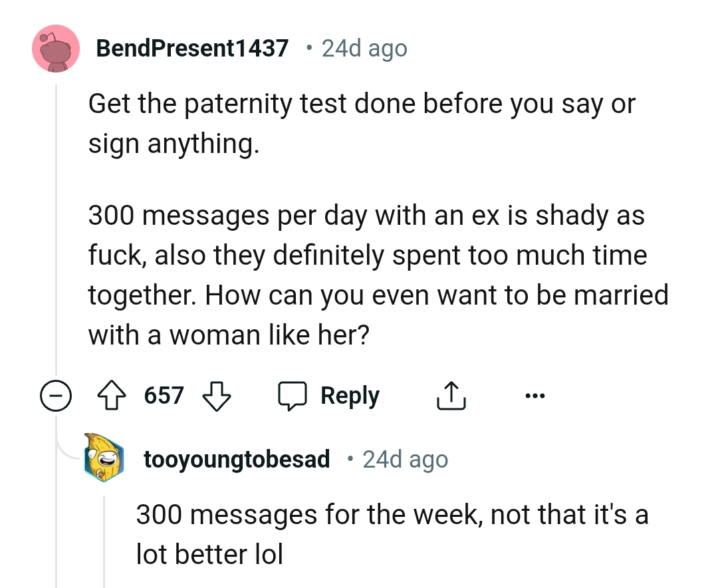Click the speech bubble Reply icon
The height and width of the screenshot is (588, 718).
coord(293,394)
